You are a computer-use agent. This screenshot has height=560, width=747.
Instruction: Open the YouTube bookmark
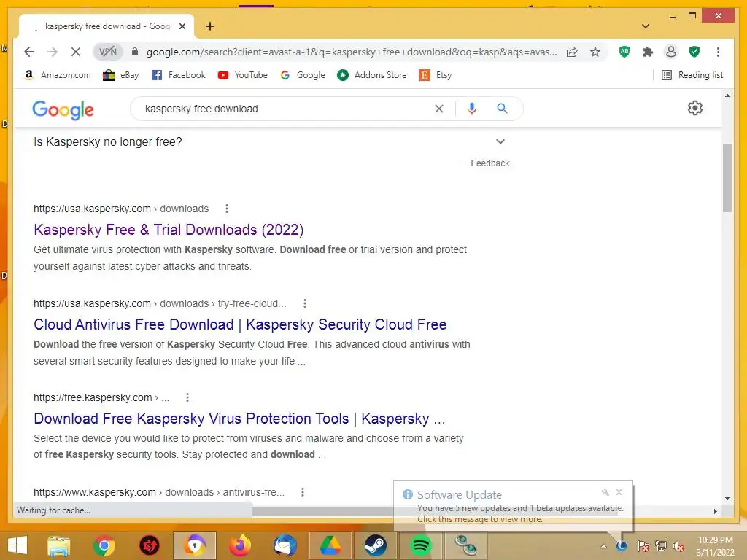click(242, 75)
